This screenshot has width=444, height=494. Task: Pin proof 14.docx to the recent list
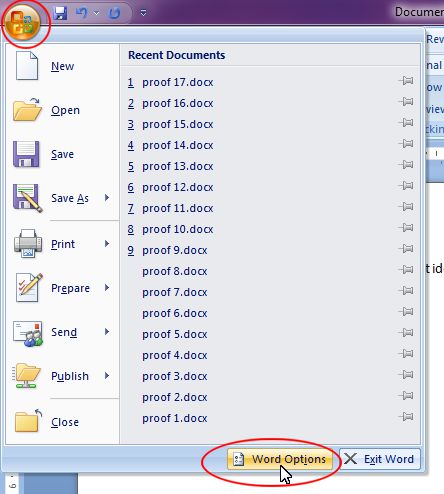tap(406, 143)
